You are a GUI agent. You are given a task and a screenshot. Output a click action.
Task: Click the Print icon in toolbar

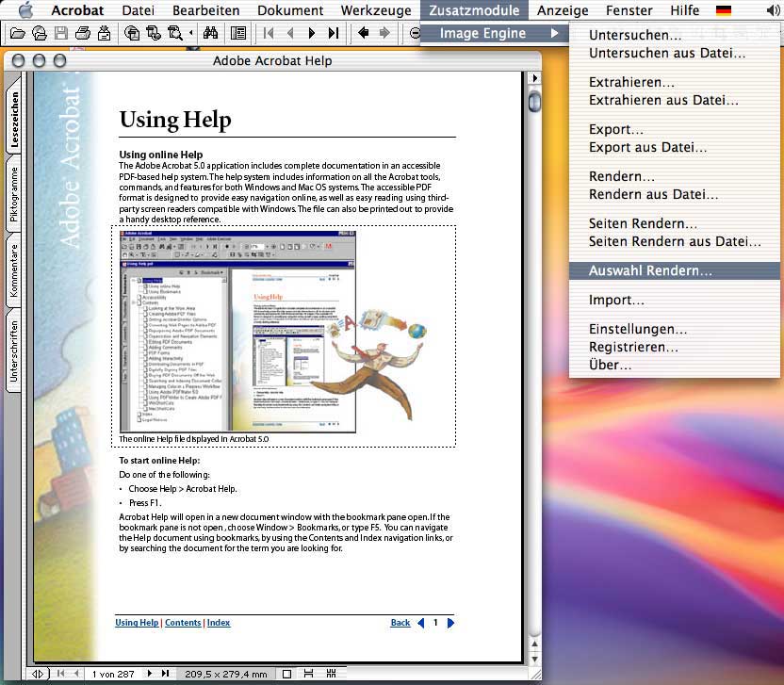point(84,33)
